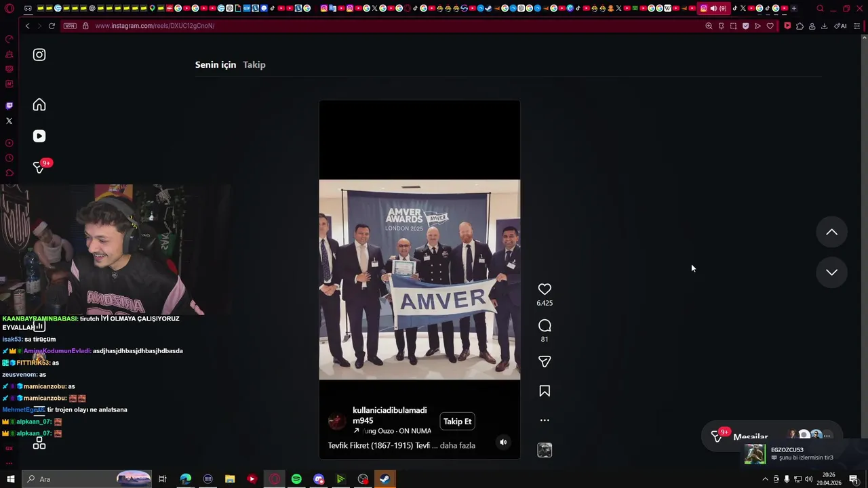Open the snapshot capture tool
Viewport: 868px width, 488px height.
(x=733, y=26)
